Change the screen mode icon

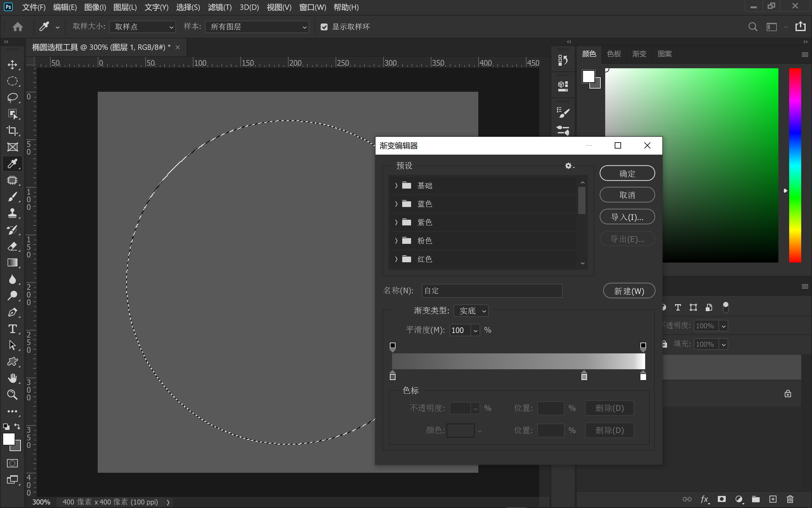click(12, 480)
